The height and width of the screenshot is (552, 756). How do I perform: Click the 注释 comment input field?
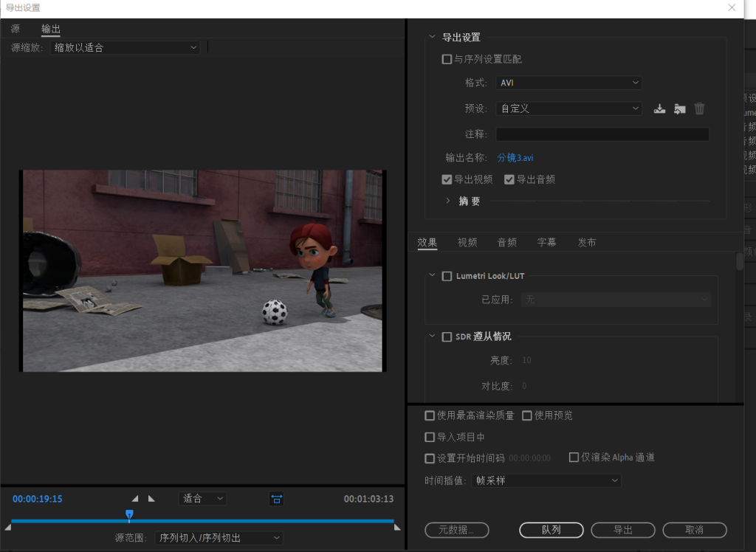(x=602, y=134)
